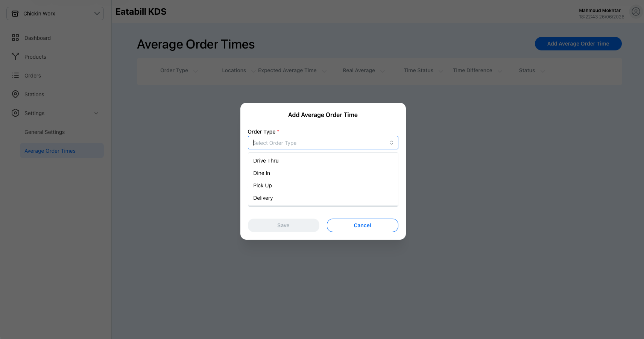Click the Select Order Type combo box

coord(323,143)
